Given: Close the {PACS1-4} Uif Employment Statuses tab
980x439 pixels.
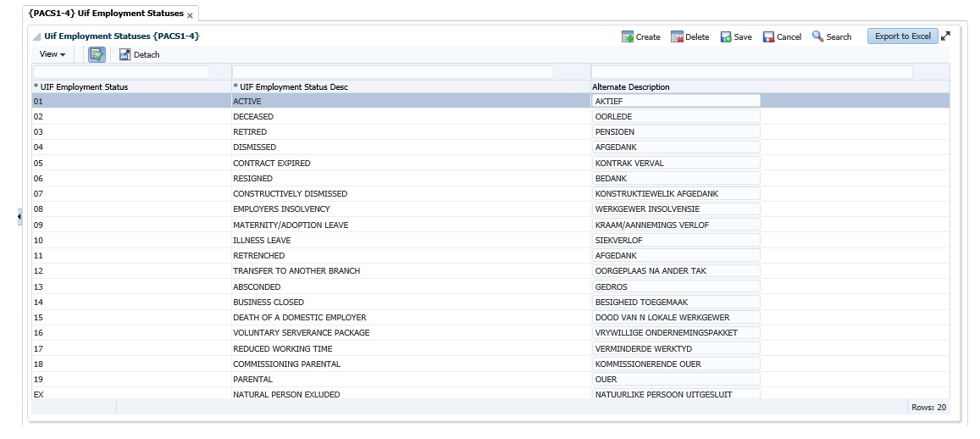Looking at the screenshot, I should 190,15.
